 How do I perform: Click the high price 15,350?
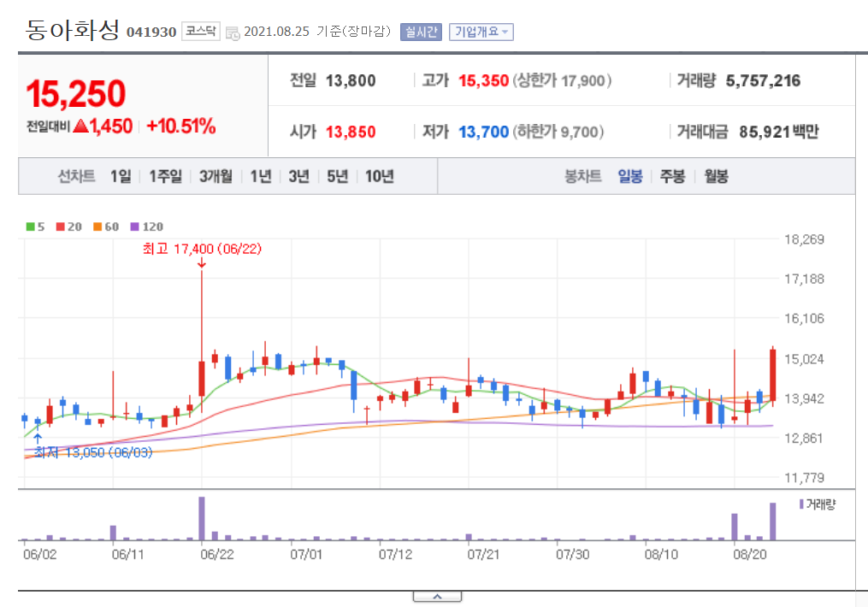click(x=483, y=80)
